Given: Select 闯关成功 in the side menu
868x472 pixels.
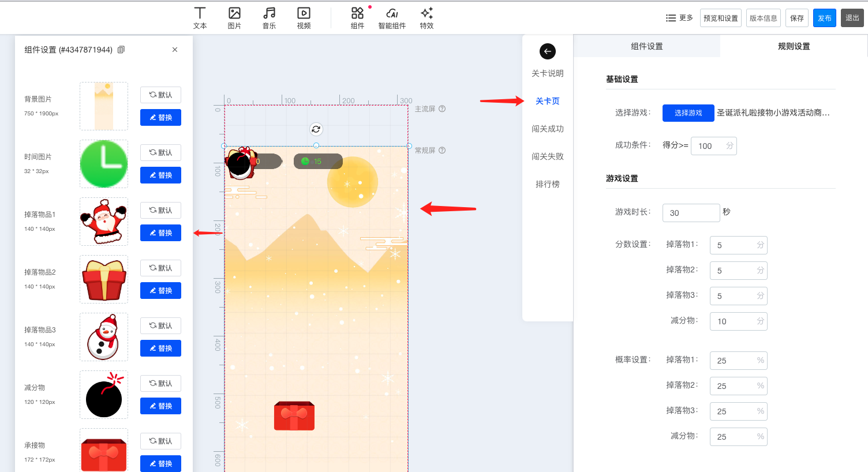Looking at the screenshot, I should tap(548, 129).
